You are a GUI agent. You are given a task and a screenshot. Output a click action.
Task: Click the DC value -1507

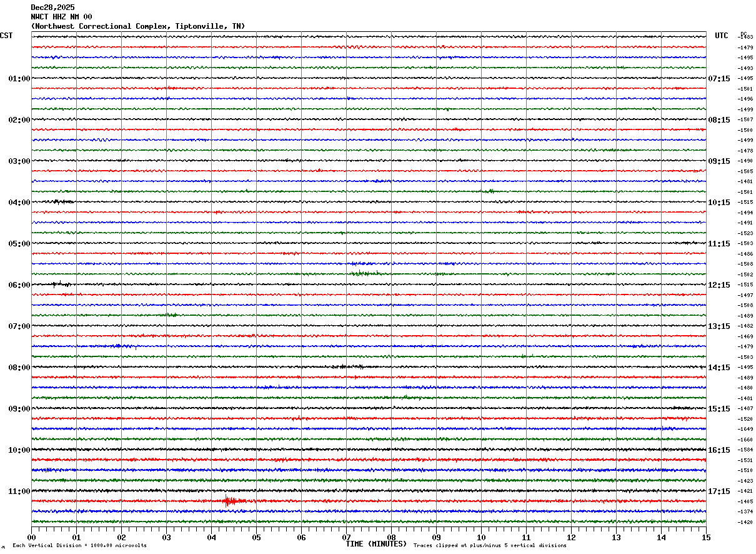[x=745, y=120]
